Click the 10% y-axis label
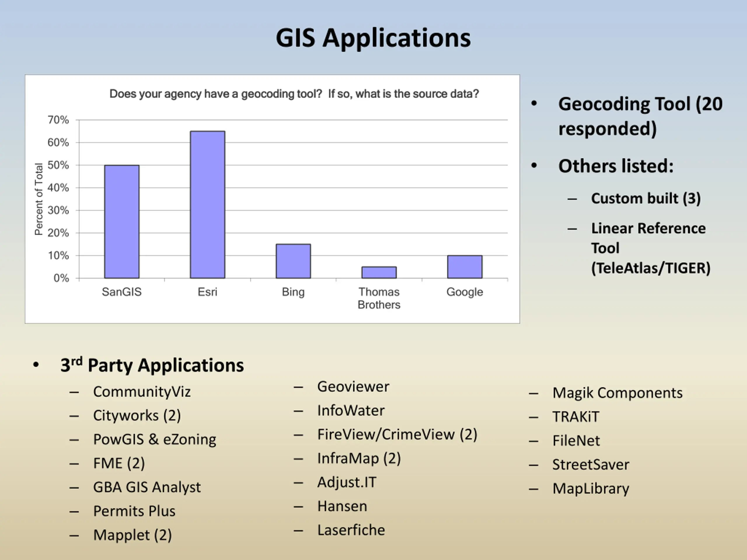 tap(58, 256)
